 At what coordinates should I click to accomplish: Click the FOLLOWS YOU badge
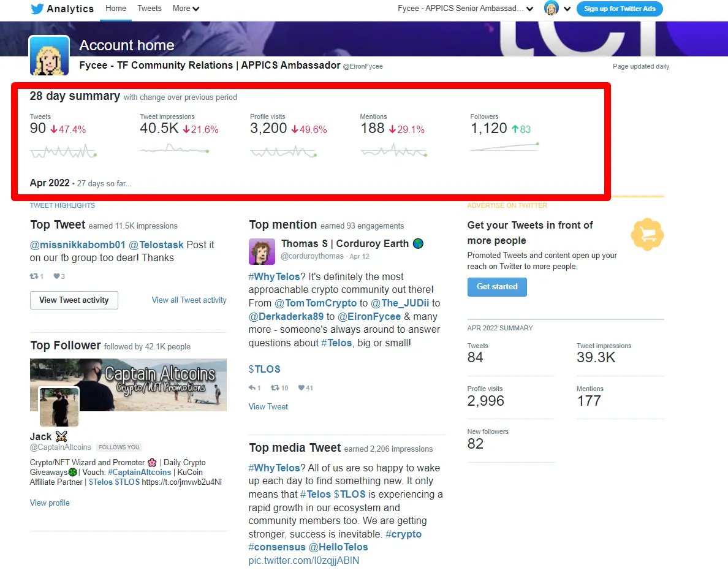point(119,447)
